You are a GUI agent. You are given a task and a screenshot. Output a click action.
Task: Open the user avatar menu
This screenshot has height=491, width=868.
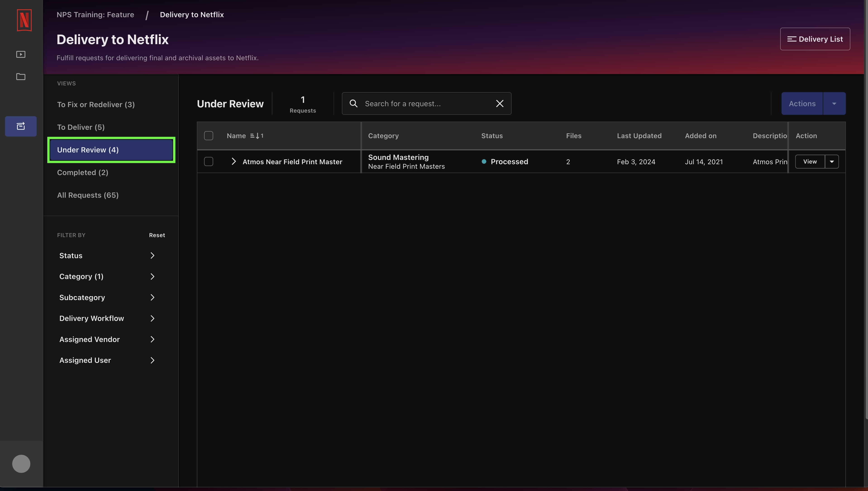click(x=21, y=464)
